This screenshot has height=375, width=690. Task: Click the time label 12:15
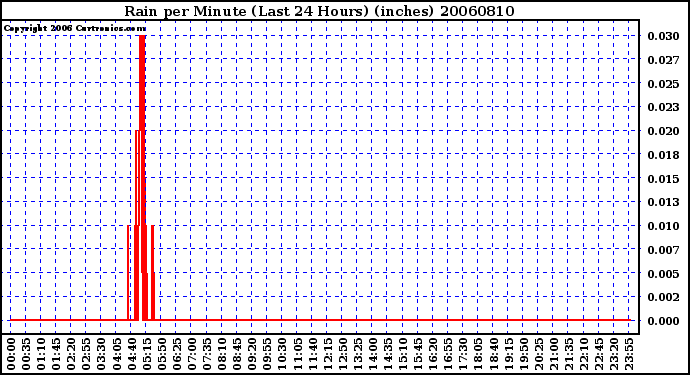pos(327,354)
